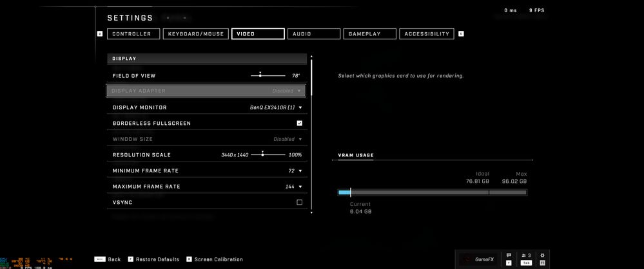The height and width of the screenshot is (269, 644).
Task: Open the Display Monitor dropdown
Action: [276, 107]
